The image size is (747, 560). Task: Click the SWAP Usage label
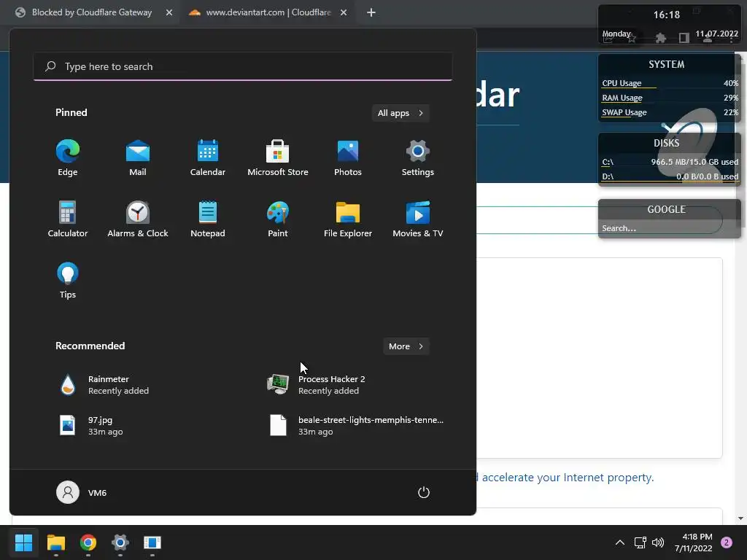point(624,112)
